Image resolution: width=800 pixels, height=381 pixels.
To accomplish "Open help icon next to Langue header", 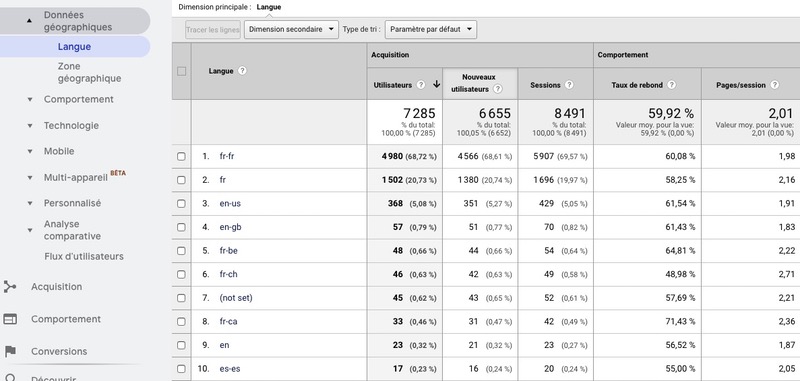I will coord(242,71).
